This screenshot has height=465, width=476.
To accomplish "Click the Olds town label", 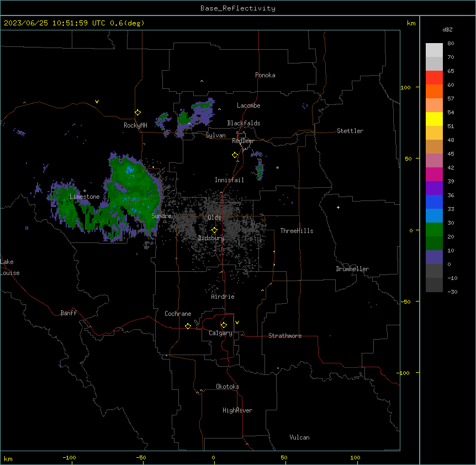I will pyautogui.click(x=214, y=218).
